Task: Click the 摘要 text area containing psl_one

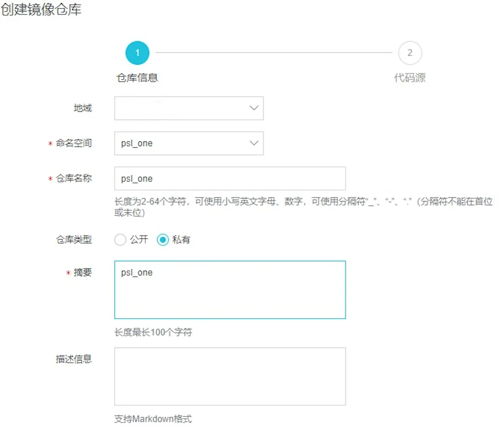Action: pos(230,290)
